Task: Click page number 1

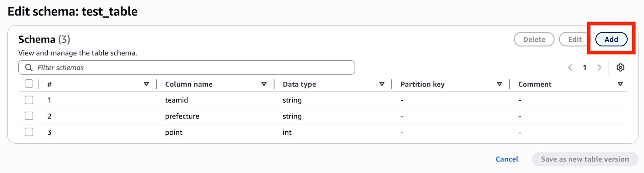Action: (584, 67)
